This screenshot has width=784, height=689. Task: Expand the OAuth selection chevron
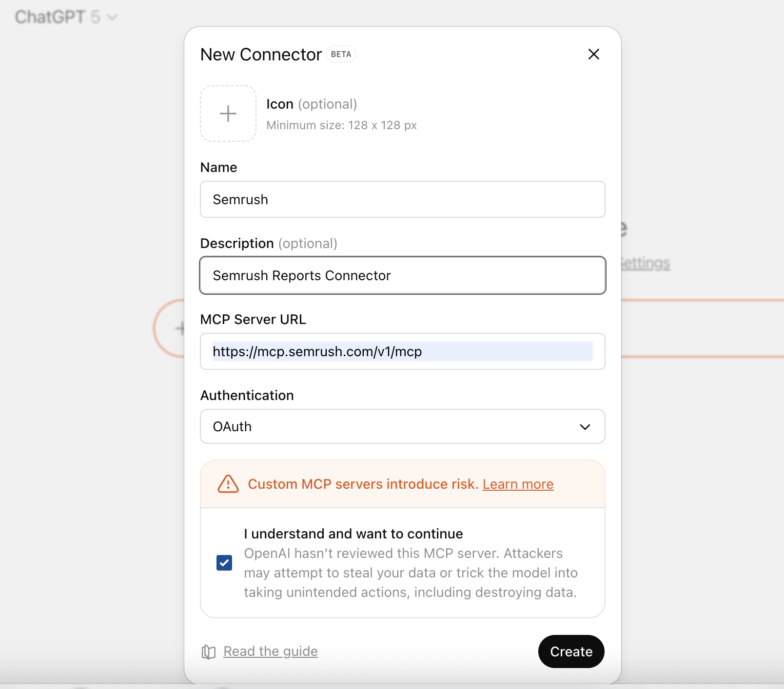point(585,427)
